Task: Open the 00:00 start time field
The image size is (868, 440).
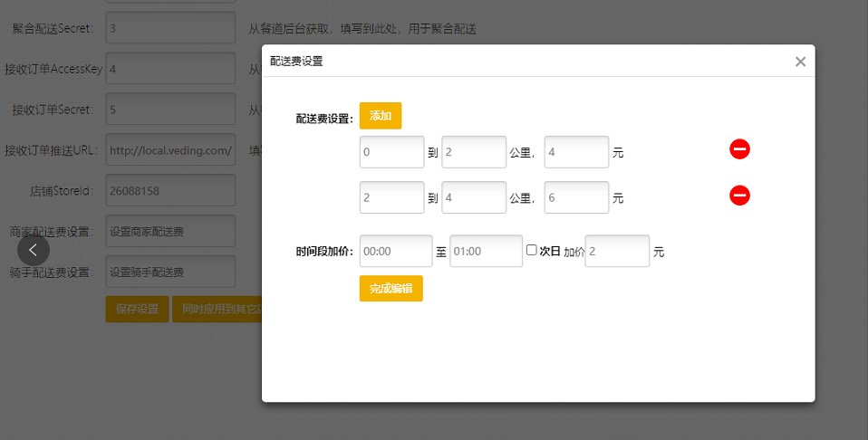Action: coord(396,251)
